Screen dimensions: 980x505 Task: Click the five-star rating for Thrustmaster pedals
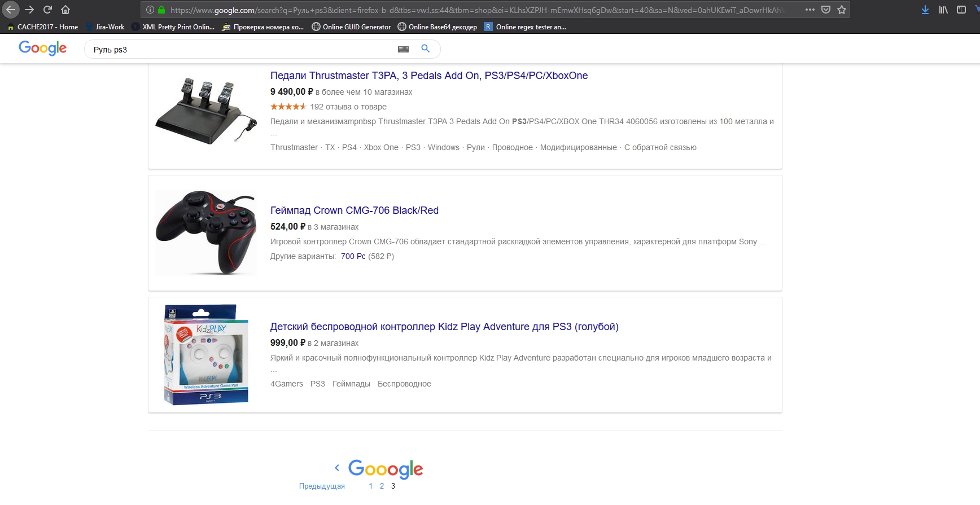tap(288, 107)
